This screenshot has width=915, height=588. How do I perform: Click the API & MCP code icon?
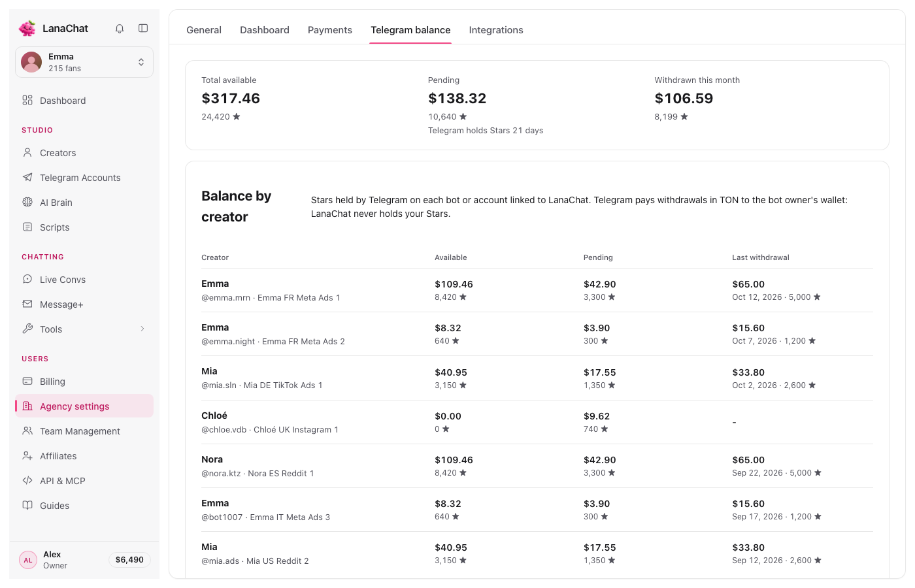pos(27,480)
